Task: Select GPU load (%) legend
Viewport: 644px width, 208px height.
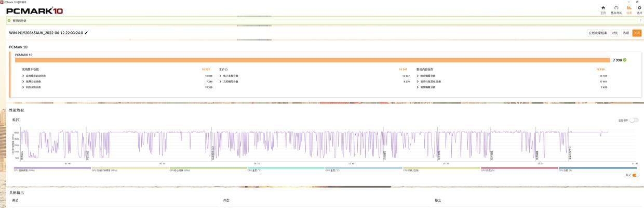Action: coord(519,170)
